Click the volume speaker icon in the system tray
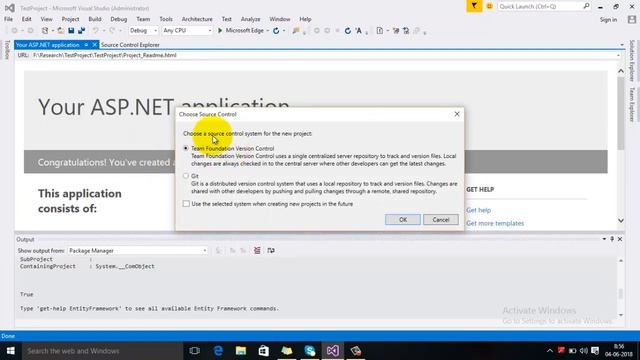The image size is (640, 360). click(x=584, y=351)
